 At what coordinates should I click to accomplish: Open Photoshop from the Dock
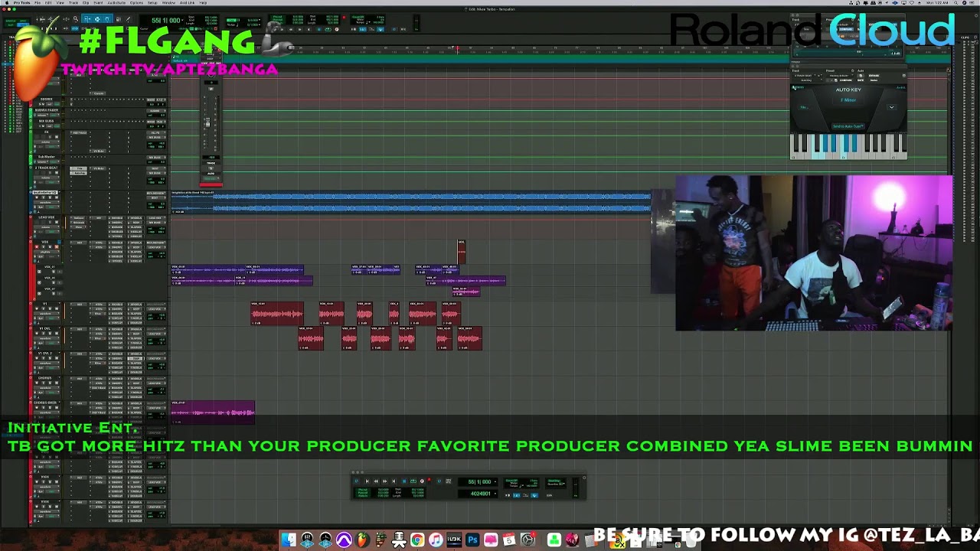coord(472,540)
